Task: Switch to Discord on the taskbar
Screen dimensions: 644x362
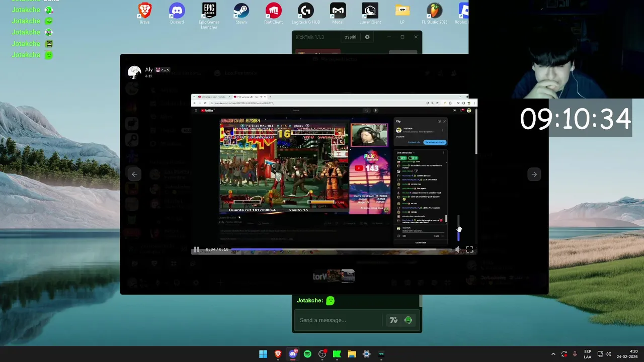Action: (x=293, y=354)
